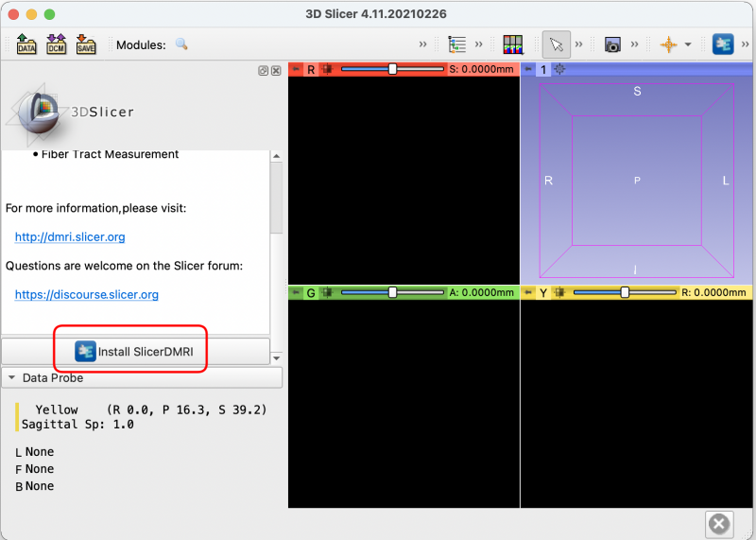
Task: Toggle the orange crosshair icon
Action: coord(668,44)
